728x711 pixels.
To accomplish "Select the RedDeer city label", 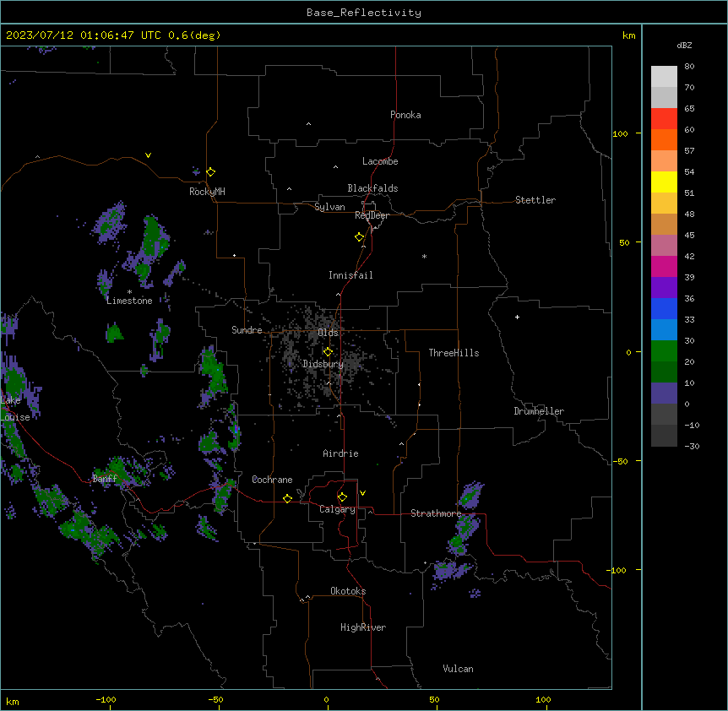I will pyautogui.click(x=372, y=215).
